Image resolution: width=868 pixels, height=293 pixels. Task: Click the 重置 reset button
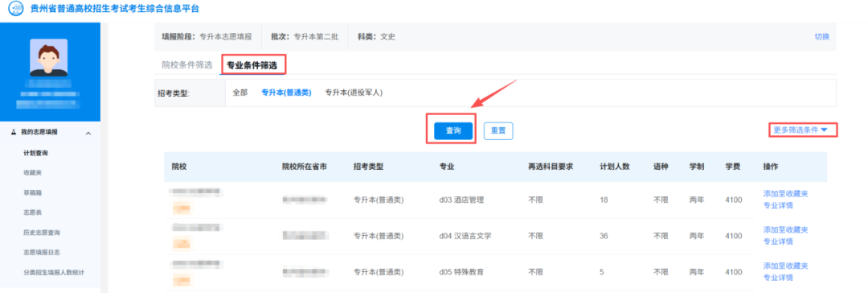[498, 131]
